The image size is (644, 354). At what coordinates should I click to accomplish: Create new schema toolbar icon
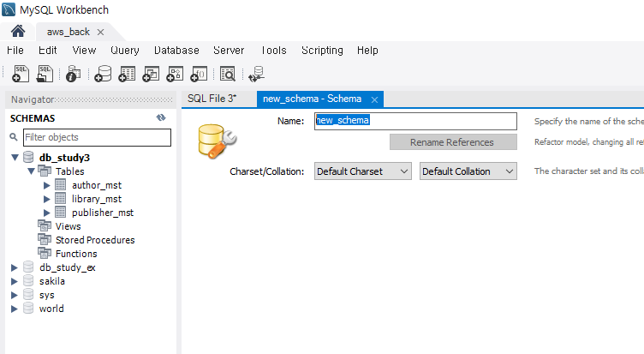click(x=103, y=74)
